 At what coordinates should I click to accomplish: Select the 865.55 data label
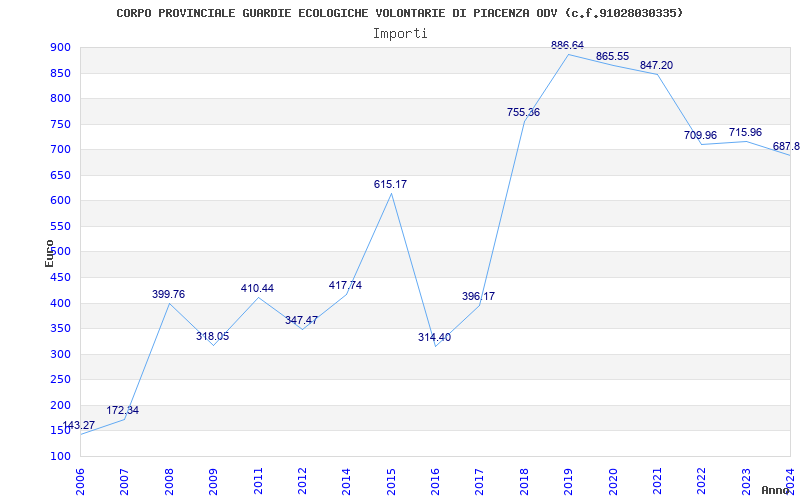click(612, 56)
